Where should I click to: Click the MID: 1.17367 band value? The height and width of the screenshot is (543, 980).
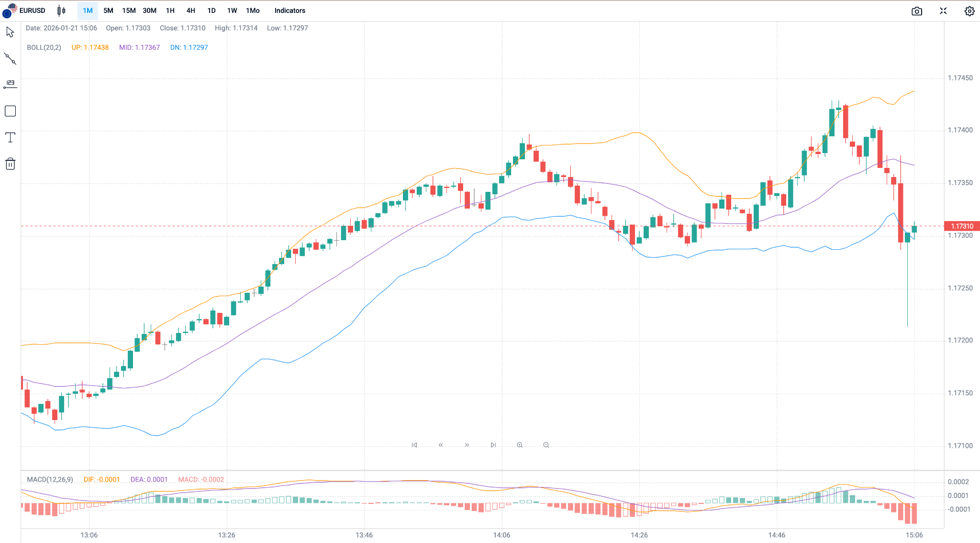coord(139,47)
